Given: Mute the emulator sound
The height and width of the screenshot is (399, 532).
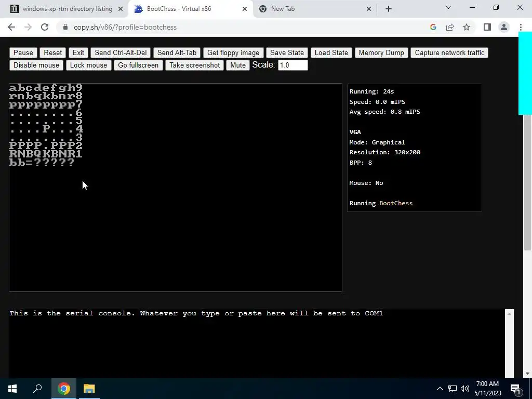Looking at the screenshot, I should [x=238, y=65].
